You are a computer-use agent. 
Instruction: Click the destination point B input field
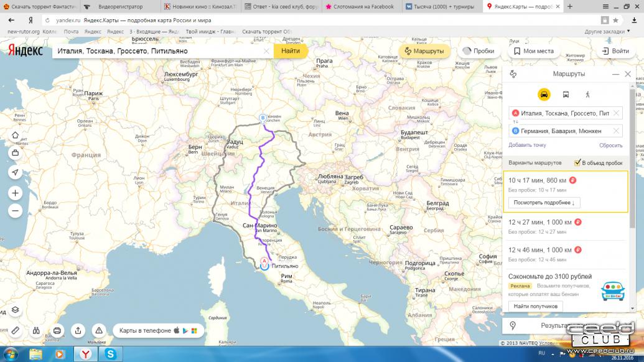[566, 131]
